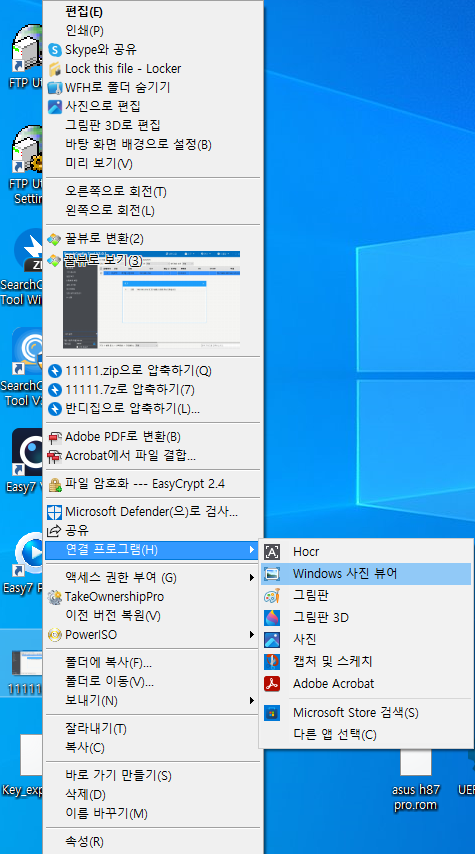Click the Locker folder icon
Screen dimensions: 475x854
[55, 69]
